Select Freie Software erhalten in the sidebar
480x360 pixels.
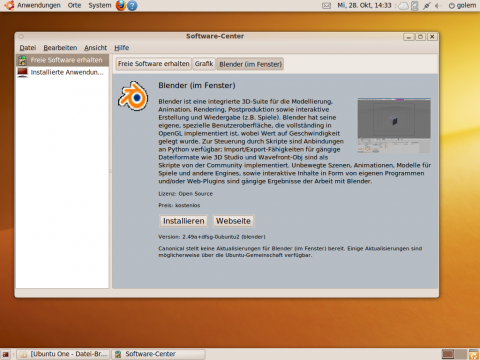click(x=62, y=60)
